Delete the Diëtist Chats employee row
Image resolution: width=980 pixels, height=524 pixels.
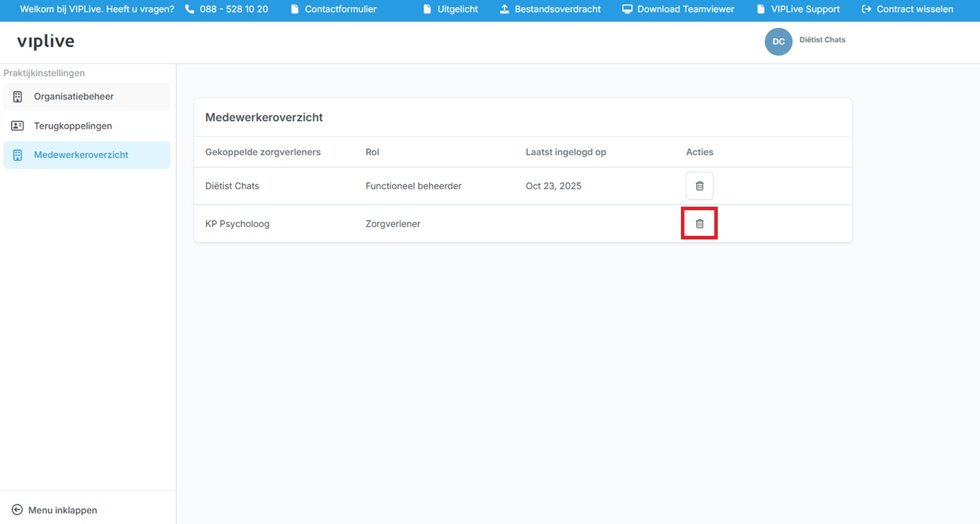coord(700,186)
